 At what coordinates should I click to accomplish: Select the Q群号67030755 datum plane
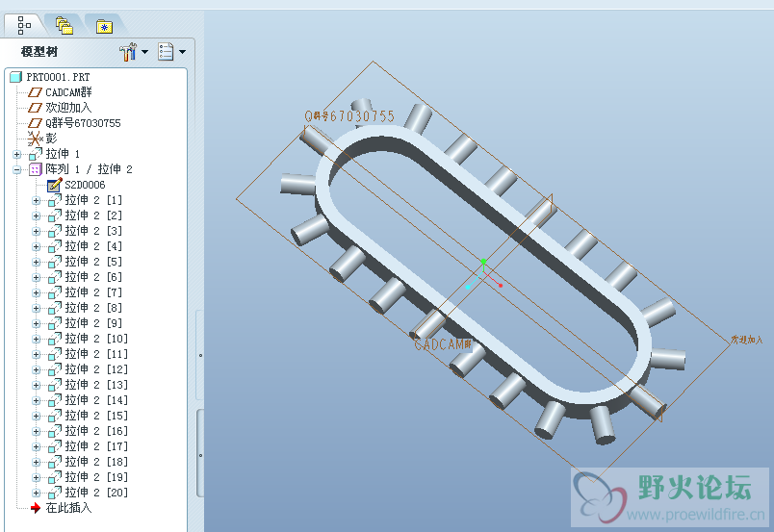pos(83,123)
